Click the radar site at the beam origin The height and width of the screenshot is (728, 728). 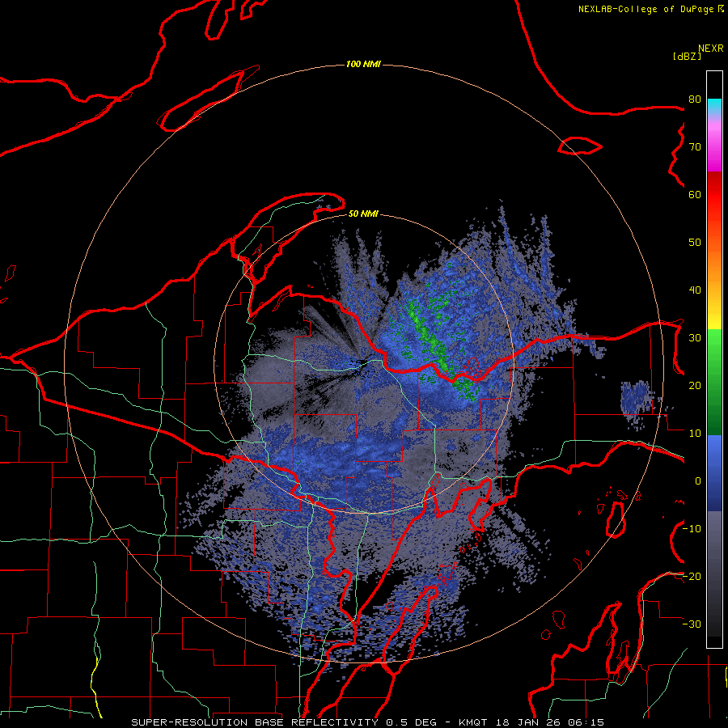[363, 363]
